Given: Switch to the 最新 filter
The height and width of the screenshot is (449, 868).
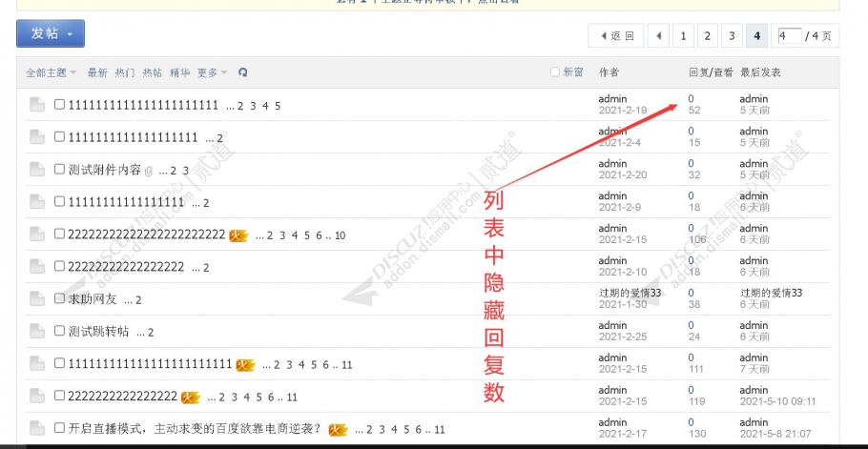Looking at the screenshot, I should tap(97, 72).
